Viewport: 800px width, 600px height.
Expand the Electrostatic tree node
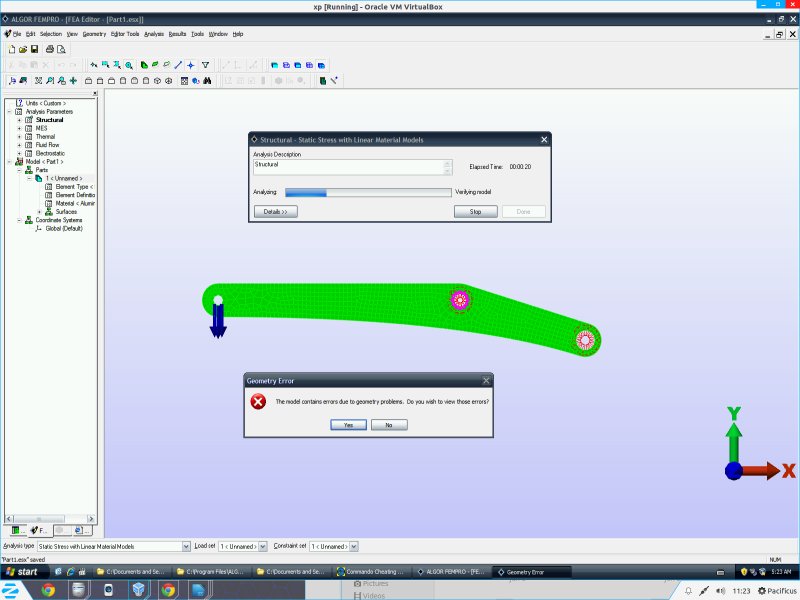coord(19,154)
